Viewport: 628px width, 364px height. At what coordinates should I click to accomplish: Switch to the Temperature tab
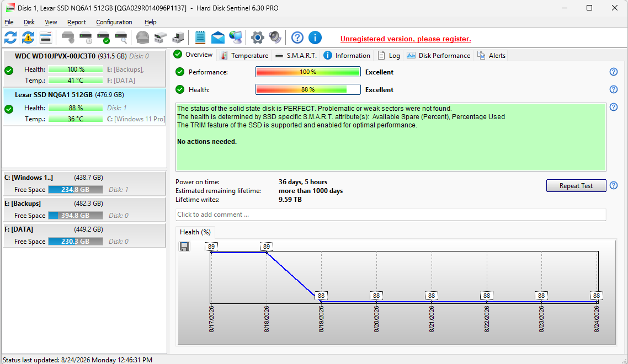(x=244, y=55)
